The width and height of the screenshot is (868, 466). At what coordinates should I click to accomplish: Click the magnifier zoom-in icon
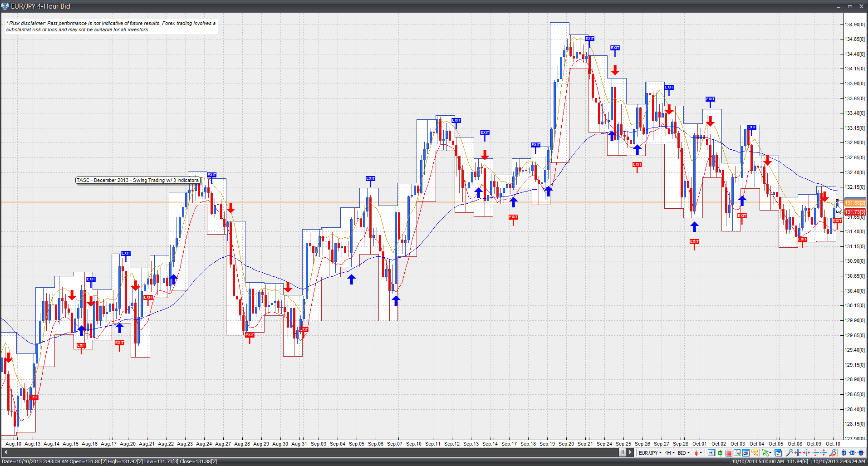789,453
